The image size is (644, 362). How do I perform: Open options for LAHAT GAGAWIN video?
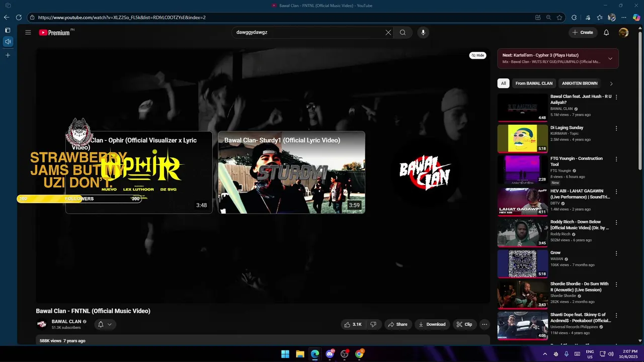tap(616, 192)
